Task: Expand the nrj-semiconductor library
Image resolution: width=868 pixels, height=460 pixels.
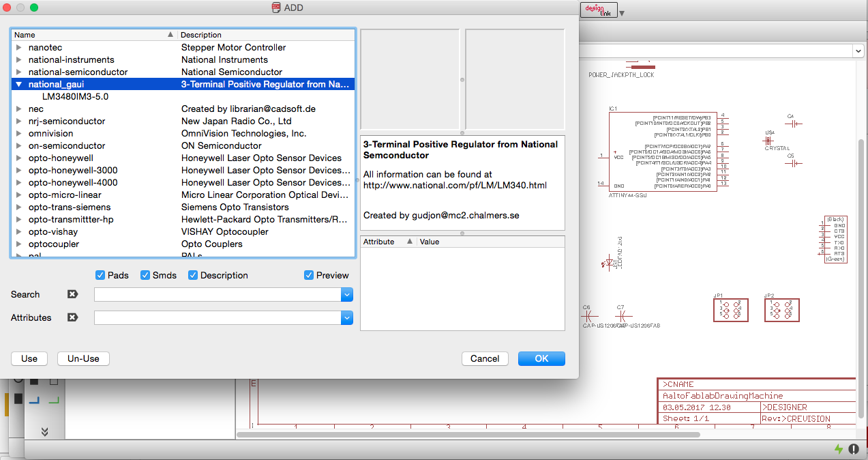Action: [x=19, y=121]
